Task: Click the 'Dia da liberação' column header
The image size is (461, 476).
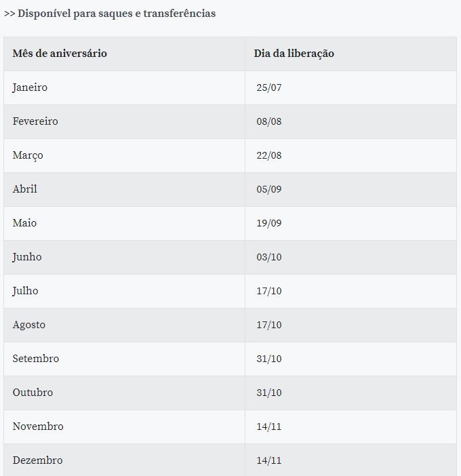Action: pos(294,54)
